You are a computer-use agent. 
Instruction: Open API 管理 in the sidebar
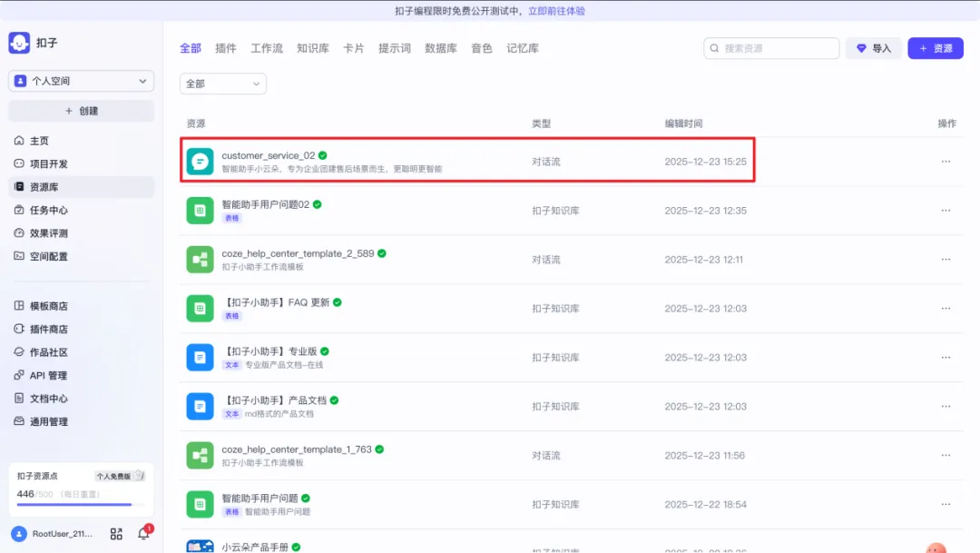(82, 375)
